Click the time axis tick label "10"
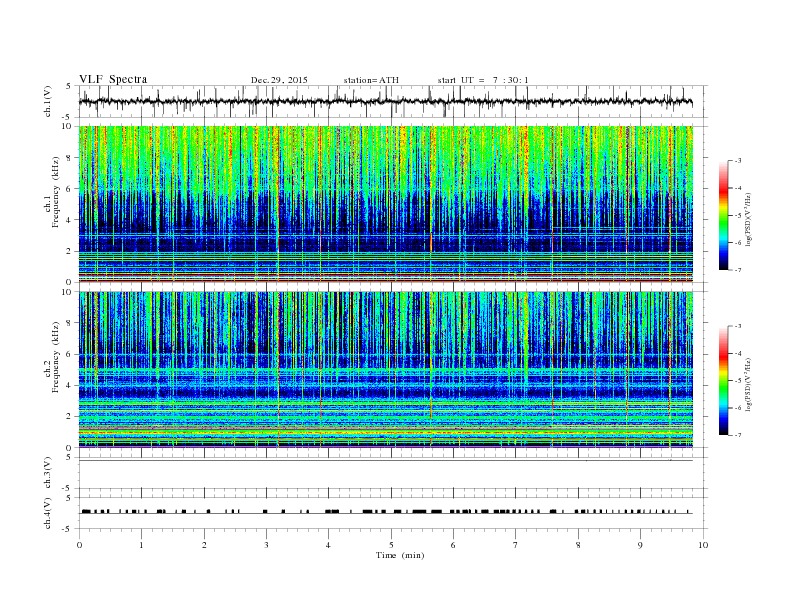This screenshot has height=612, width=792. tap(703, 545)
